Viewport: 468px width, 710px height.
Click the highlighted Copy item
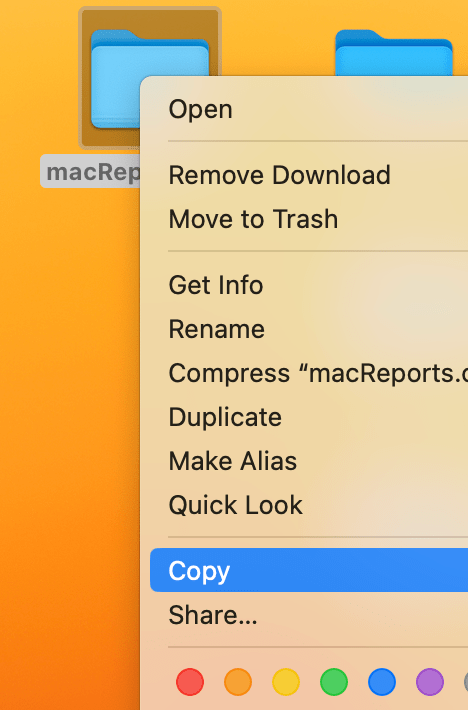tap(309, 570)
